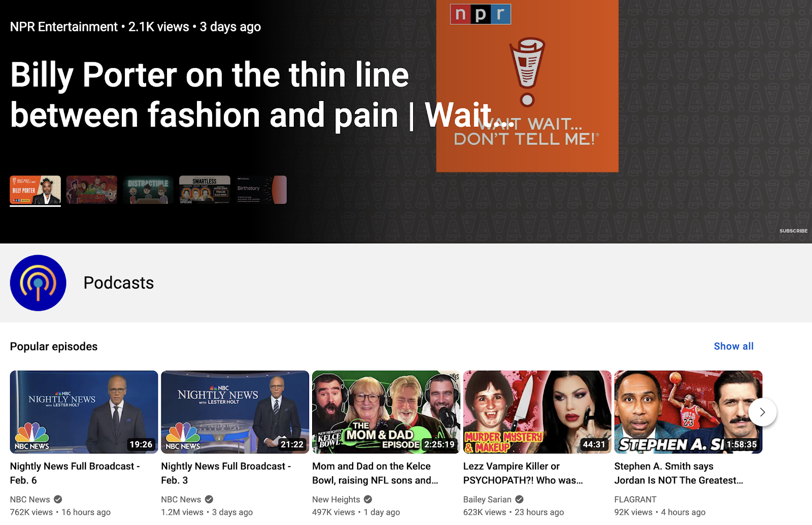Click '623K views • 23 hours ago' text
The width and height of the screenshot is (812, 525).
tap(514, 512)
